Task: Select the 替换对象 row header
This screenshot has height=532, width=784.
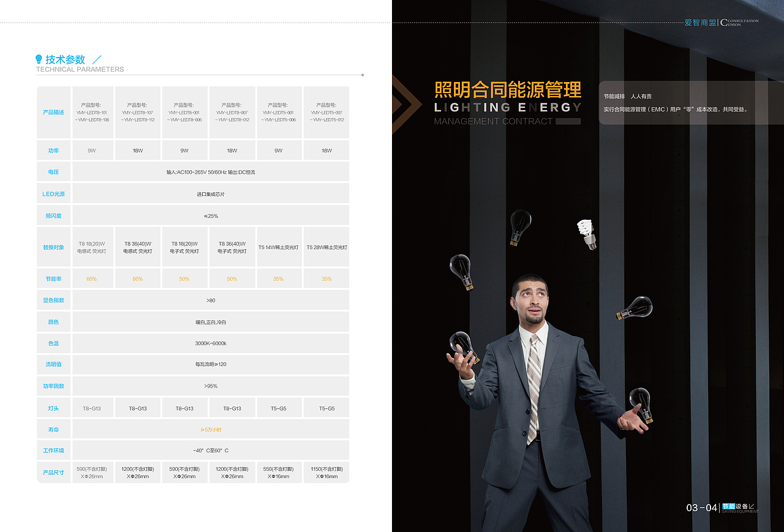Action: pos(53,247)
